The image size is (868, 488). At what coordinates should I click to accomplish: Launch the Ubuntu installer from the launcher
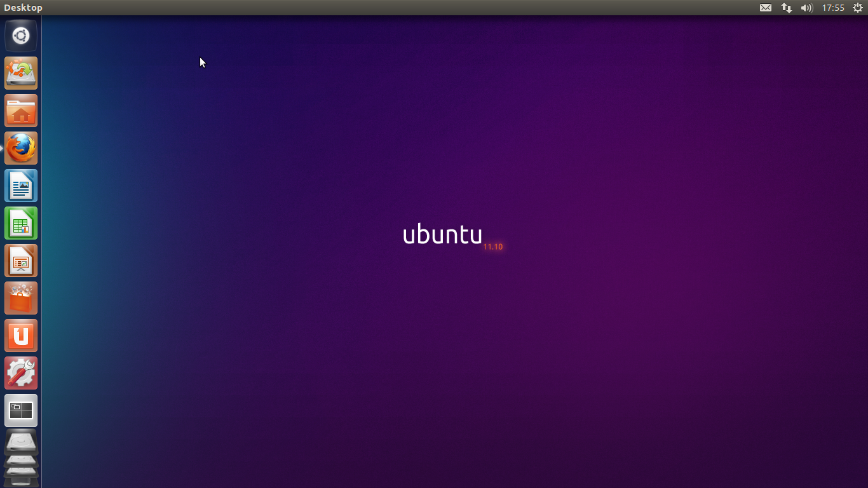click(21, 73)
